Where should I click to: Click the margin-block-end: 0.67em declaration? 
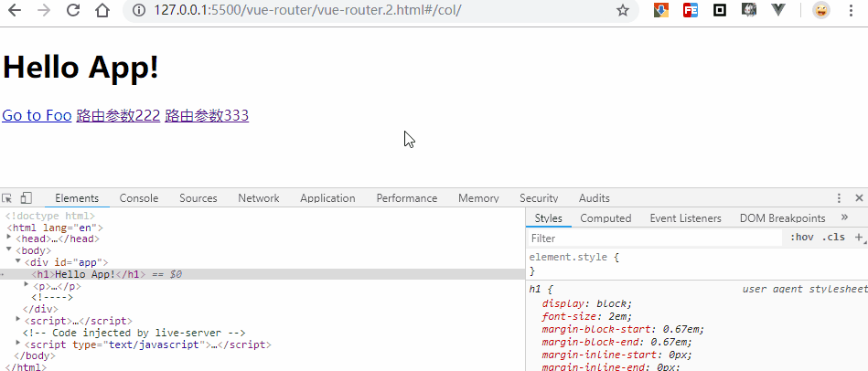point(616,343)
